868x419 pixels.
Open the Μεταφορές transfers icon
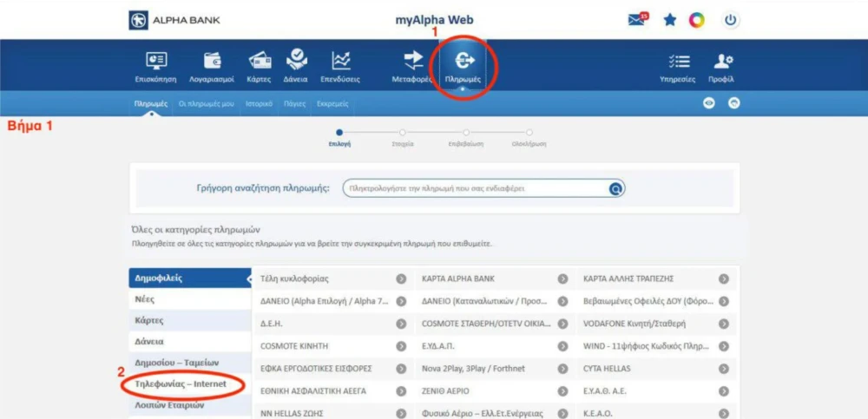(x=413, y=61)
